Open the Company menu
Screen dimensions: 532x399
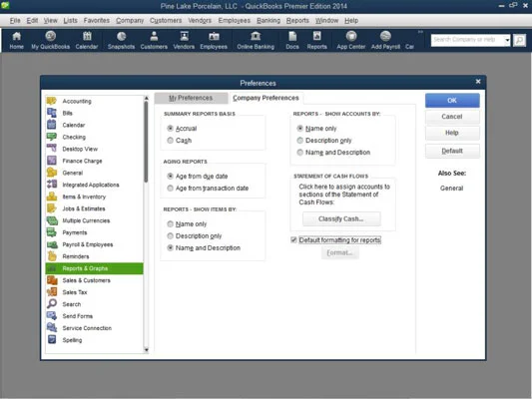point(130,20)
